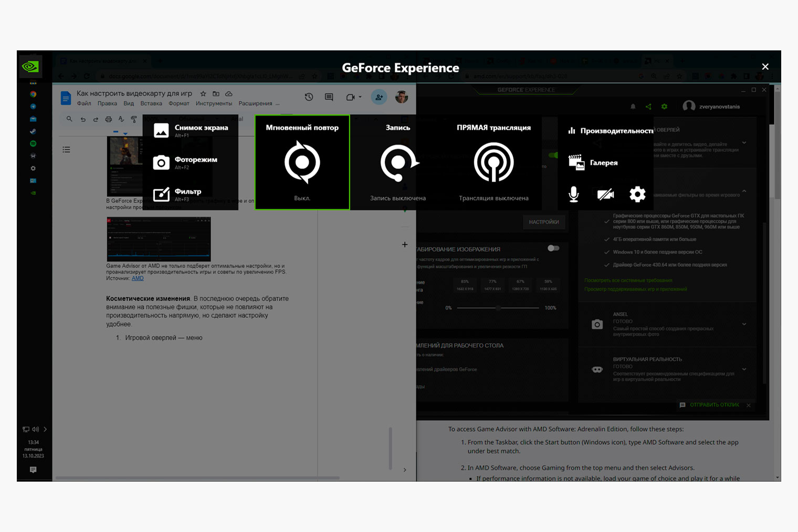Screen dimensions: 798x532
Task: Click the move-to-folder icon in Docs
Action: 216,93
